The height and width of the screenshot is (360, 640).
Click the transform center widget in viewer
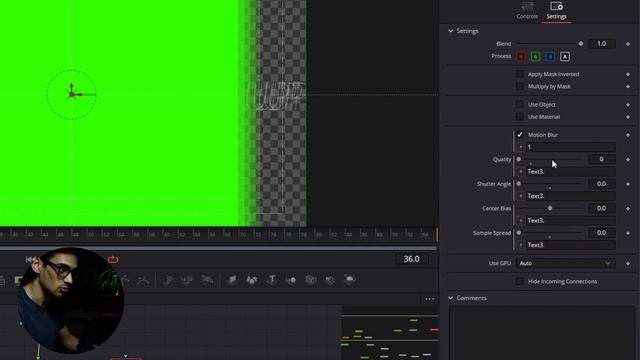[x=72, y=94]
